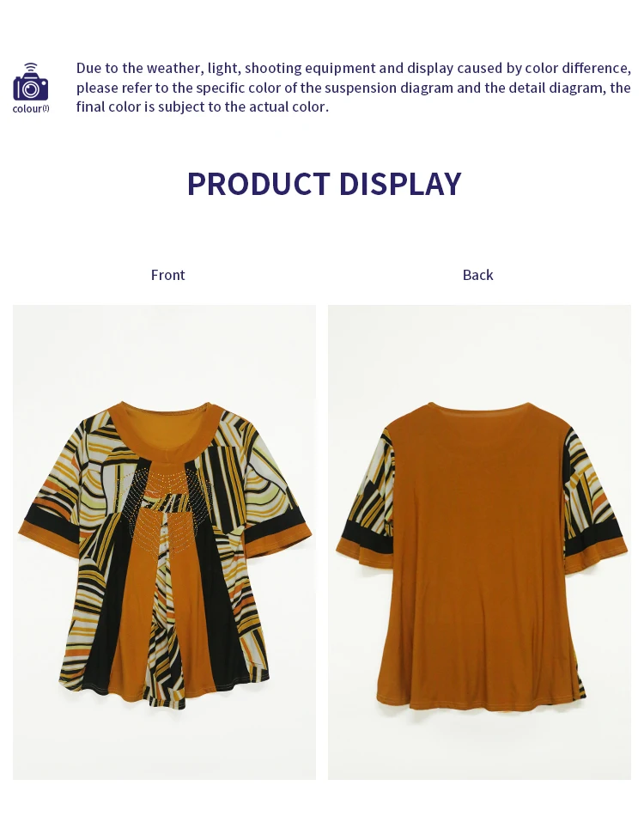Select the Back label
This screenshot has width=644, height=816.
click(x=477, y=275)
